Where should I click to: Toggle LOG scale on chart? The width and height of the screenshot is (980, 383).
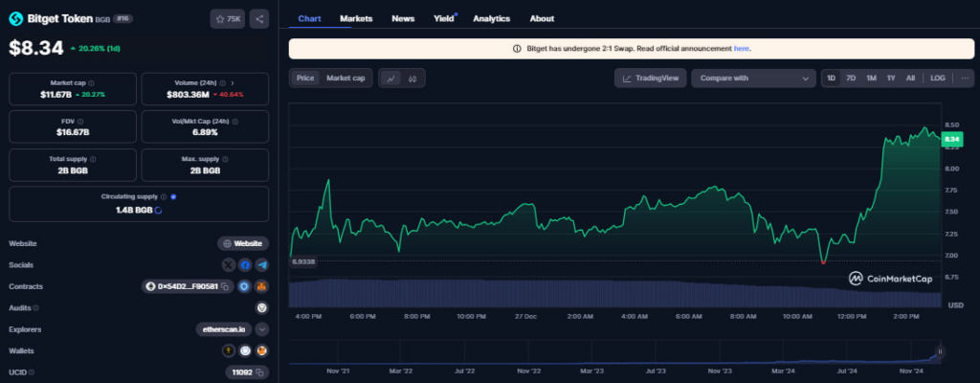click(938, 79)
